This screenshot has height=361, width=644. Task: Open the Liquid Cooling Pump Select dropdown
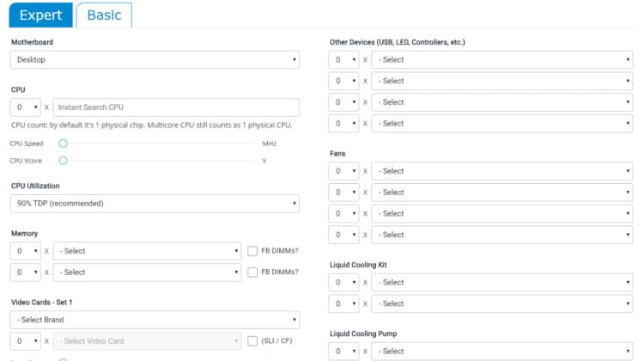coord(502,352)
